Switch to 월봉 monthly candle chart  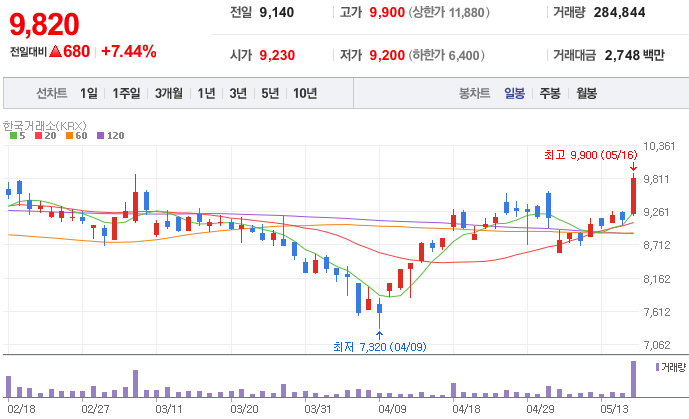587,93
